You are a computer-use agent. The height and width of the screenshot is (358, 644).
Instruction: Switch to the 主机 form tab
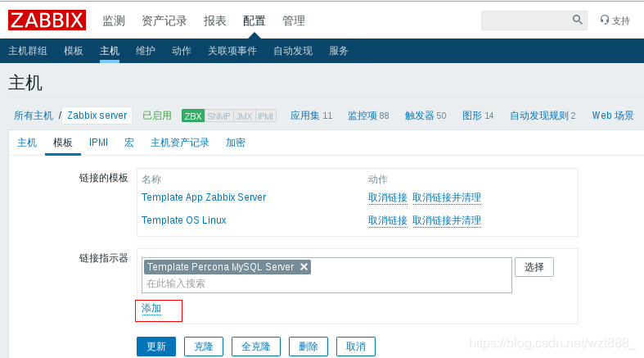point(27,143)
